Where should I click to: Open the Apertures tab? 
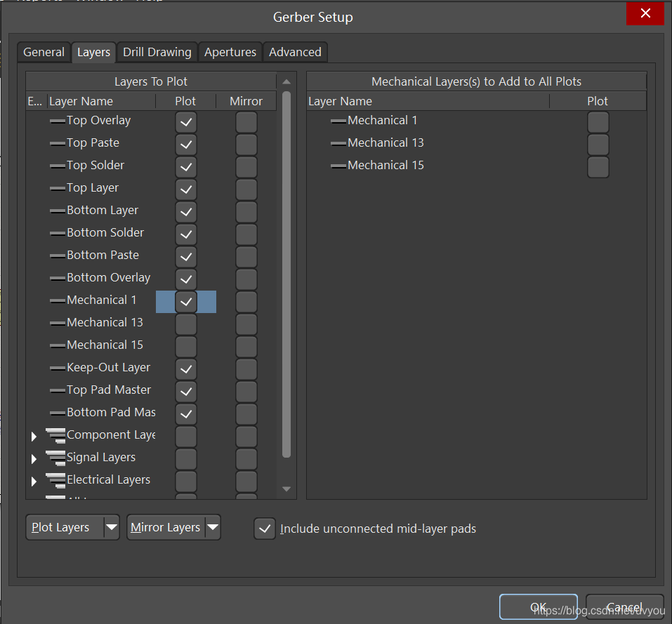230,52
